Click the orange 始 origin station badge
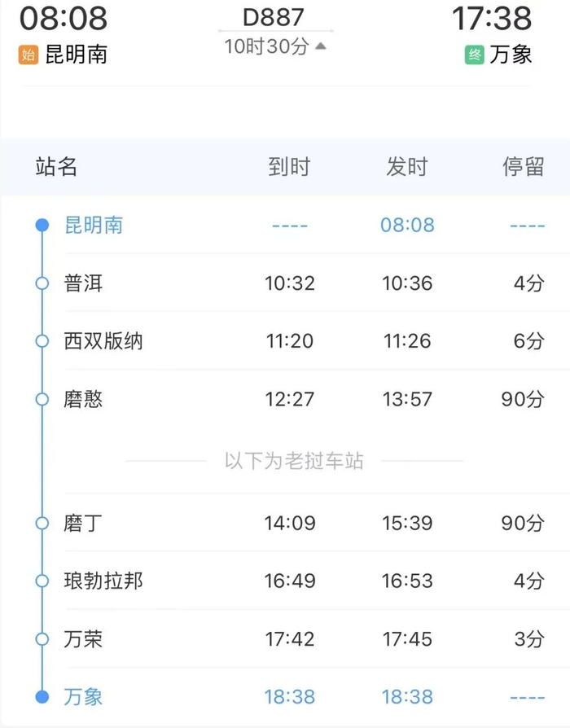570x728 pixels. (28, 55)
